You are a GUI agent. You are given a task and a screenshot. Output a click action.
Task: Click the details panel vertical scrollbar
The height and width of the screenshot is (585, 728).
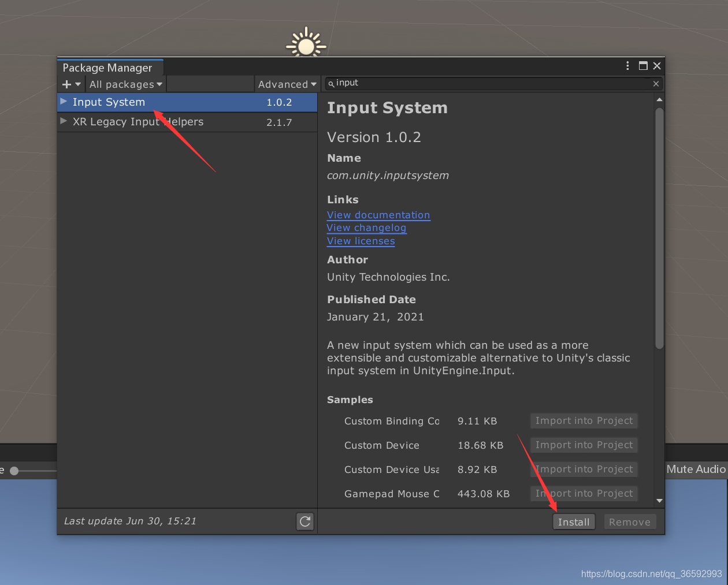tap(659, 228)
